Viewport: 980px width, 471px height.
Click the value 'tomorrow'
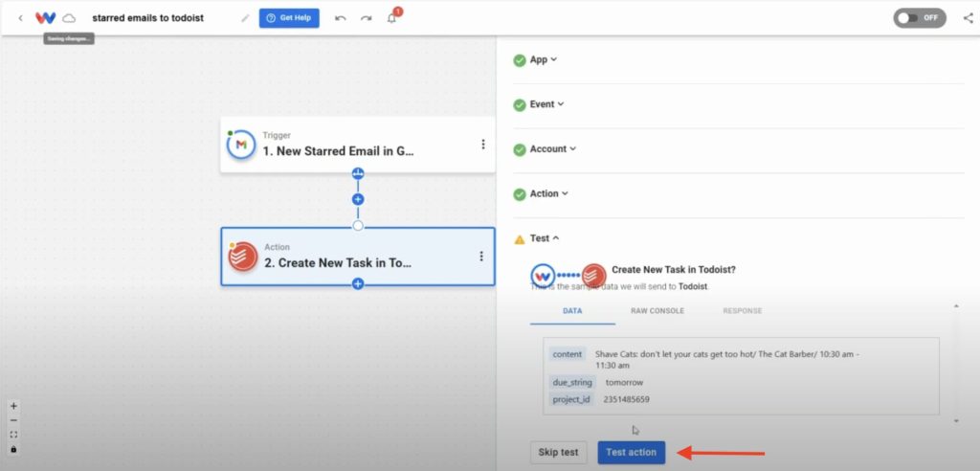pos(624,382)
